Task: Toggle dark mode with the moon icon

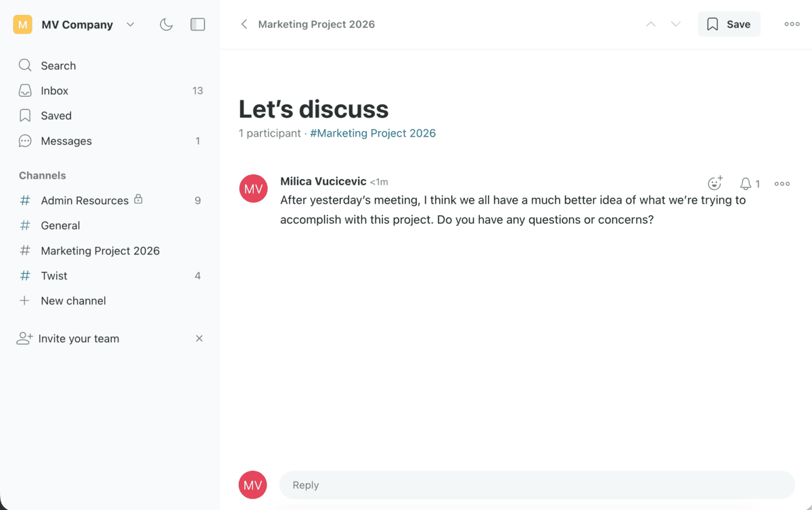Action: coord(166,25)
